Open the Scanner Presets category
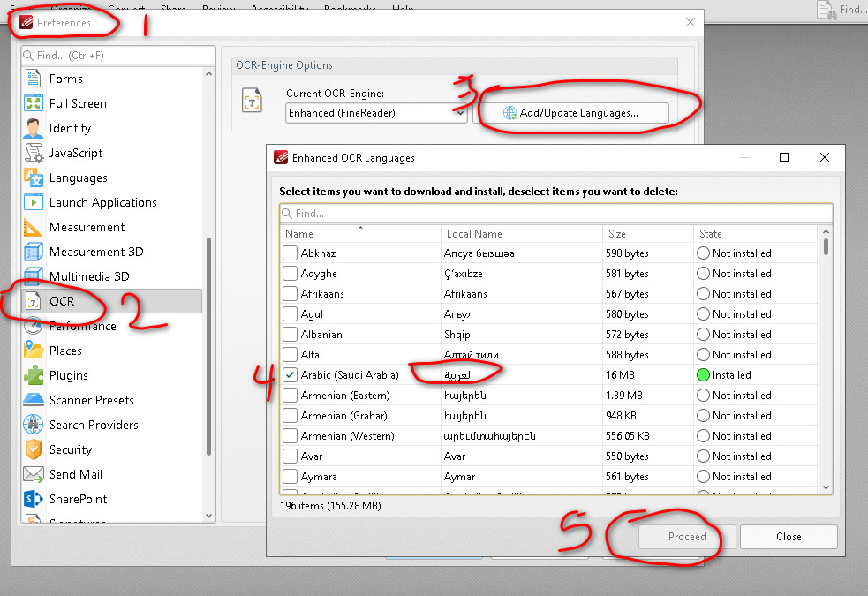This screenshot has width=868, height=596. (91, 400)
